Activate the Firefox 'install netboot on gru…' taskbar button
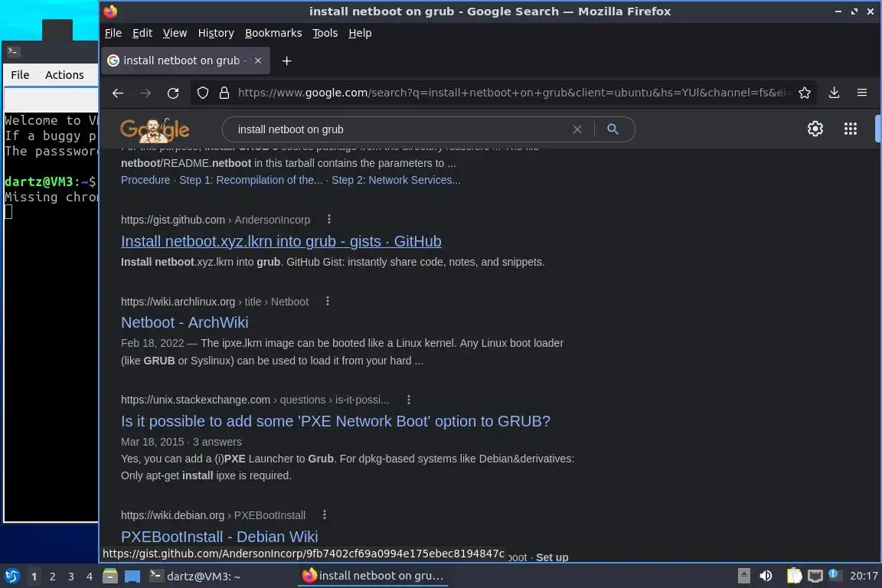Image resolution: width=882 pixels, height=588 pixels. pyautogui.click(x=374, y=577)
